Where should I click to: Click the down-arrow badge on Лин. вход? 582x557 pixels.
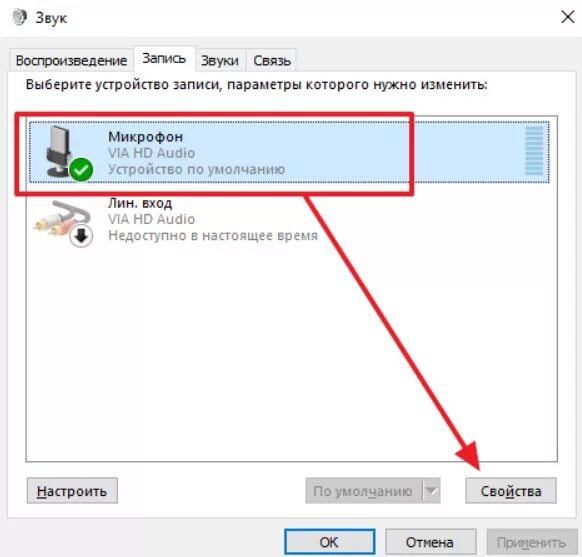[x=81, y=235]
